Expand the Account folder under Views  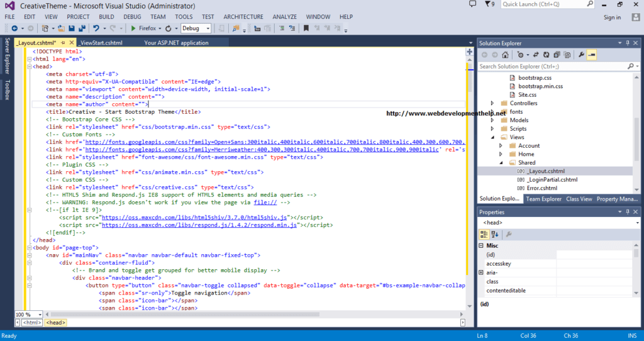(x=500, y=146)
